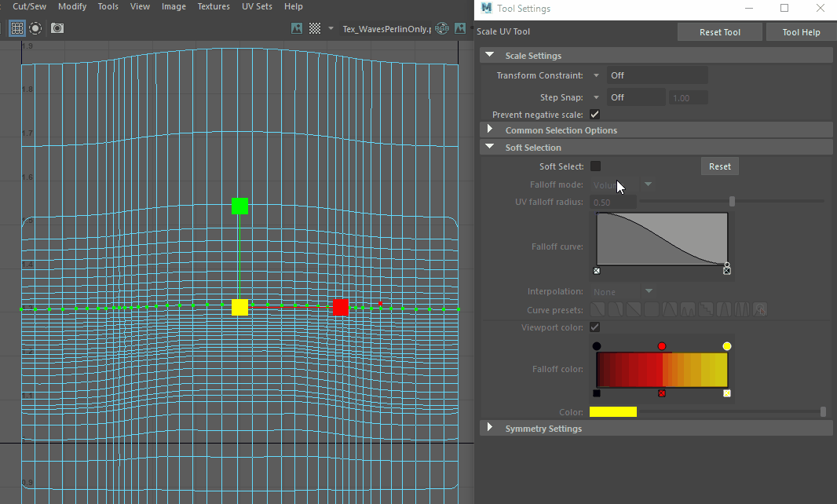
Task: Click red falloff color delete marker
Action: pos(662,393)
